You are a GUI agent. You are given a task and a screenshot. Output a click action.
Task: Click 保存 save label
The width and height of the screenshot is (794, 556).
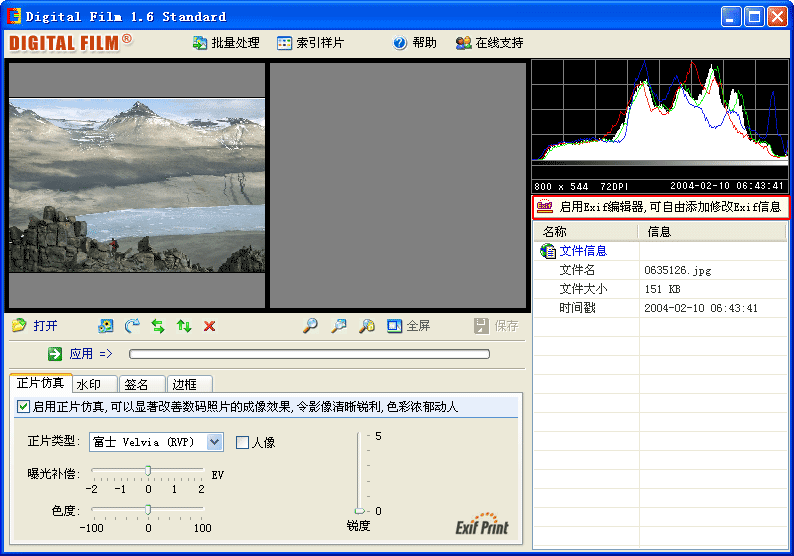click(x=506, y=326)
